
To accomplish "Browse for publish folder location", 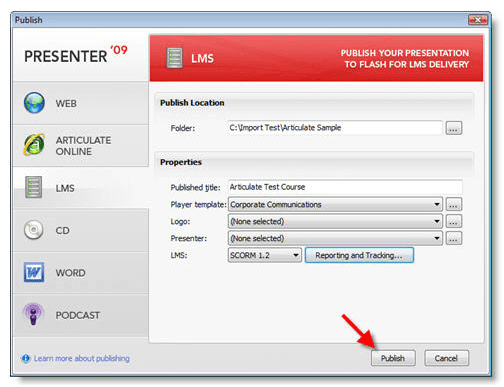I will 454,128.
